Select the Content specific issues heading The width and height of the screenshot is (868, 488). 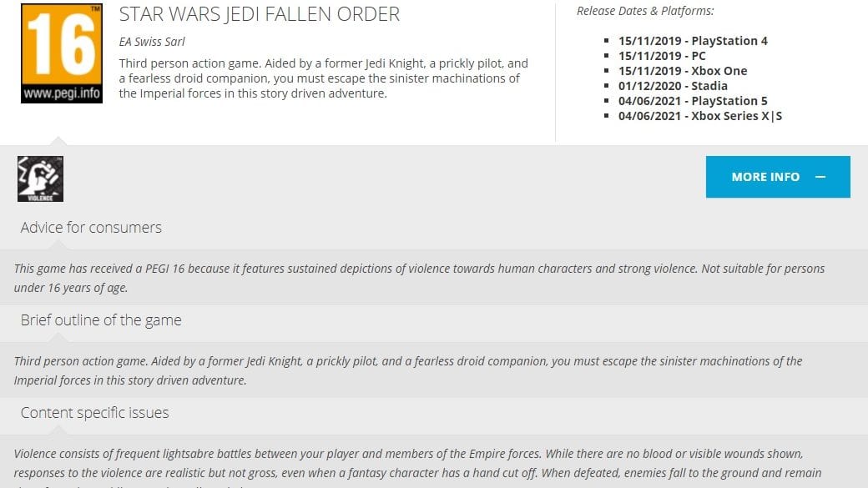point(94,413)
